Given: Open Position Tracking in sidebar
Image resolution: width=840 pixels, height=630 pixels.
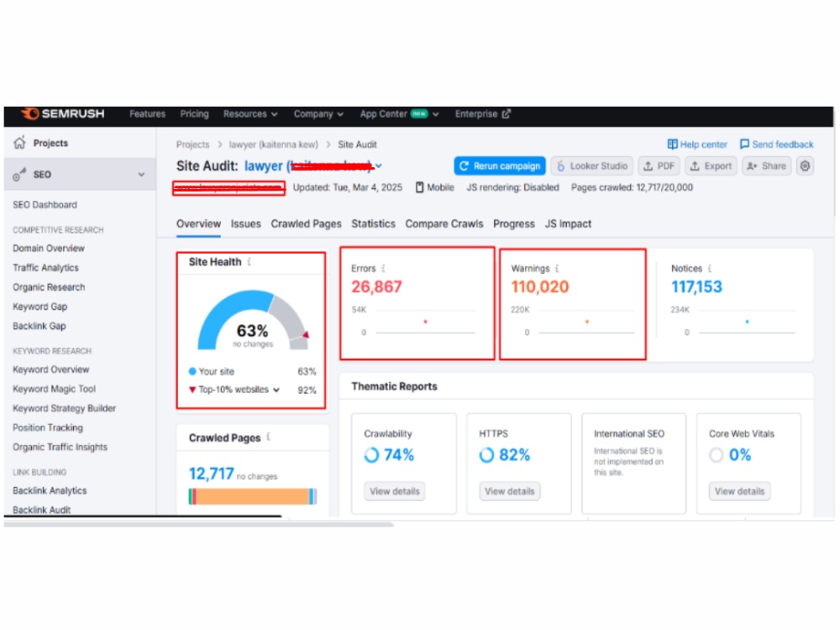Looking at the screenshot, I should tap(48, 428).
